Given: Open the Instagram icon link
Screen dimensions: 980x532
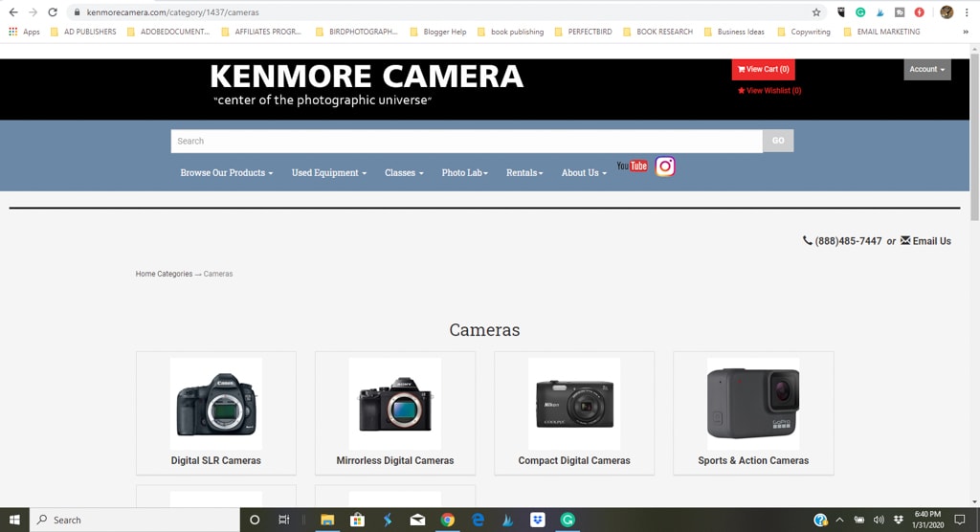Looking at the screenshot, I should 665,166.
